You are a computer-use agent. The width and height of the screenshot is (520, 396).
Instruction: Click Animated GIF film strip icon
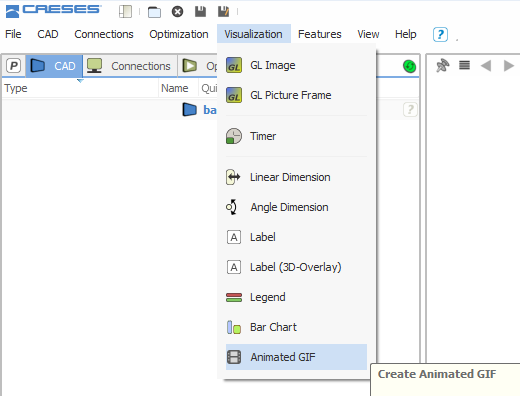click(234, 357)
